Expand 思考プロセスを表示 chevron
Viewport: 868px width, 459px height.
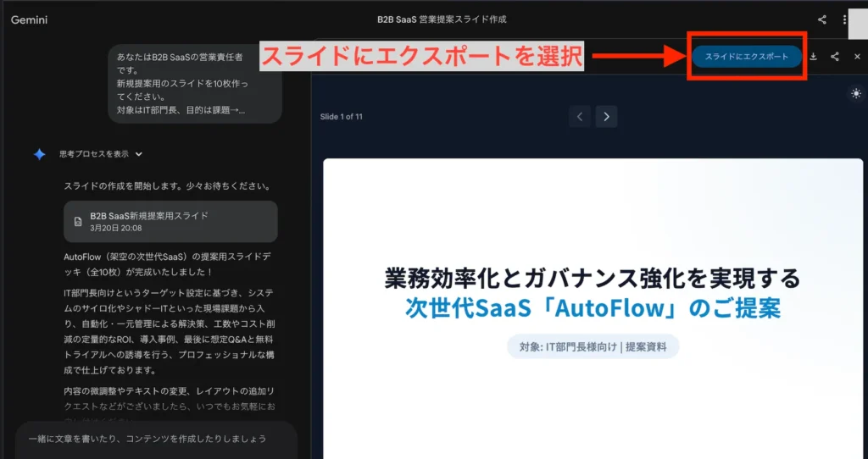139,154
